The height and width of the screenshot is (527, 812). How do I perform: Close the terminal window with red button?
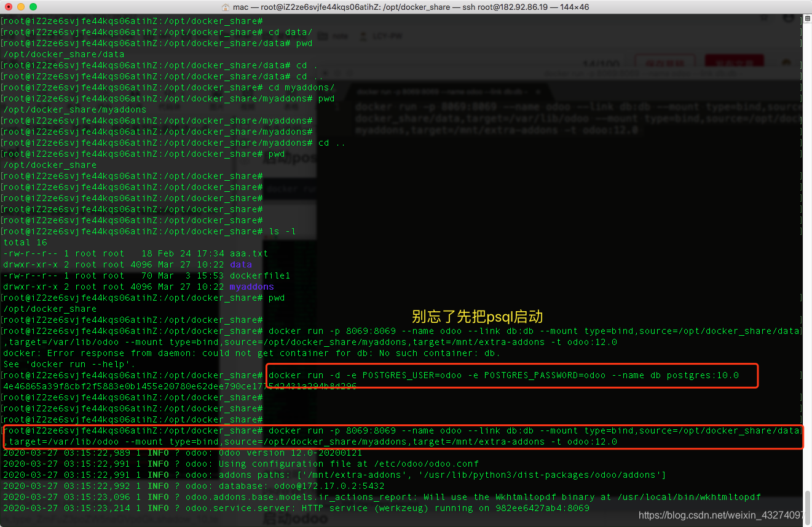tap(9, 7)
